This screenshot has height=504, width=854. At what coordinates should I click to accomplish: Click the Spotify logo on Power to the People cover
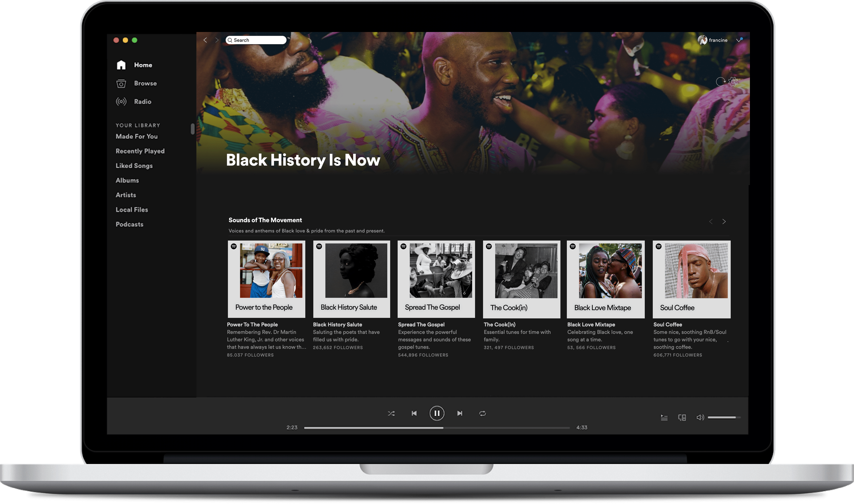click(234, 247)
